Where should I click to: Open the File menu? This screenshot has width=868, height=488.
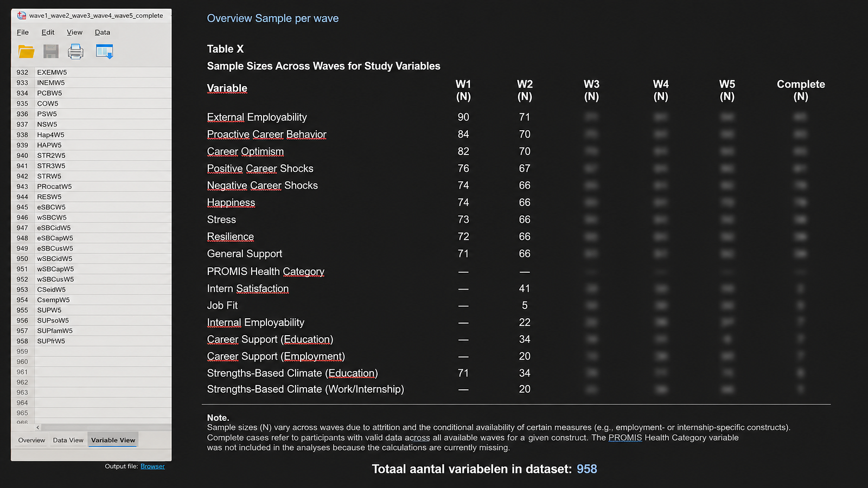pos(23,33)
